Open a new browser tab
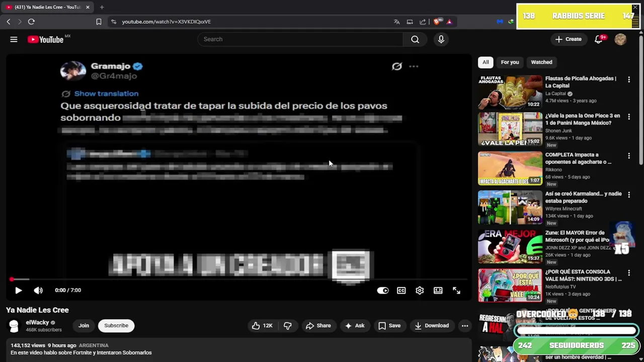 tap(102, 7)
